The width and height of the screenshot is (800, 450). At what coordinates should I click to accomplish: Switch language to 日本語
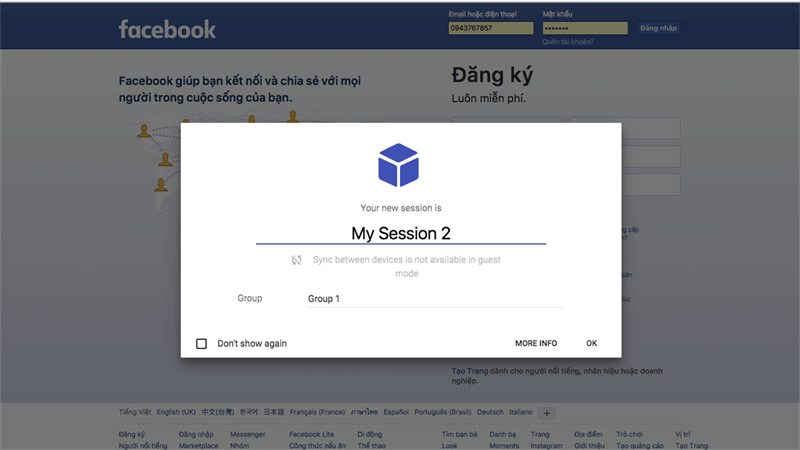(x=273, y=412)
